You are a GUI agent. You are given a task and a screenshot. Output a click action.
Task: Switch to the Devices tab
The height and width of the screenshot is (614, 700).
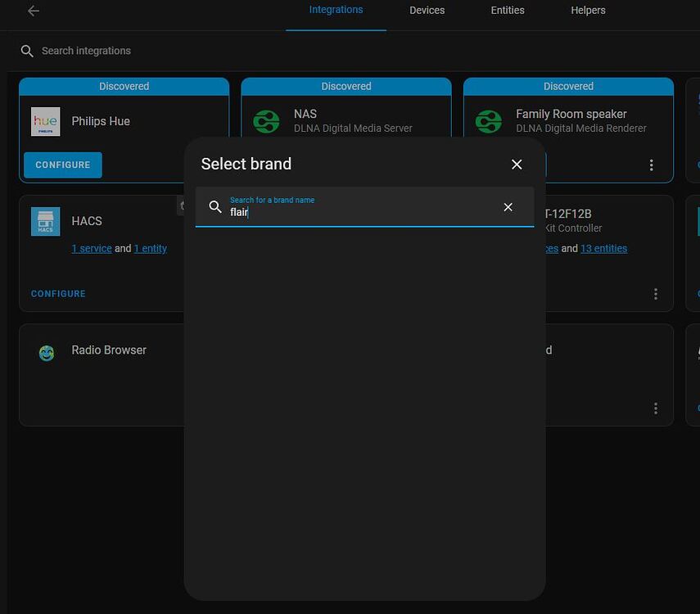[x=427, y=11]
